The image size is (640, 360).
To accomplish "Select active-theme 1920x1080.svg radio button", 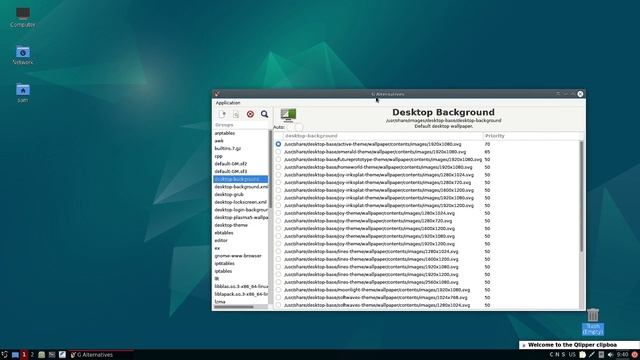I will (278, 144).
